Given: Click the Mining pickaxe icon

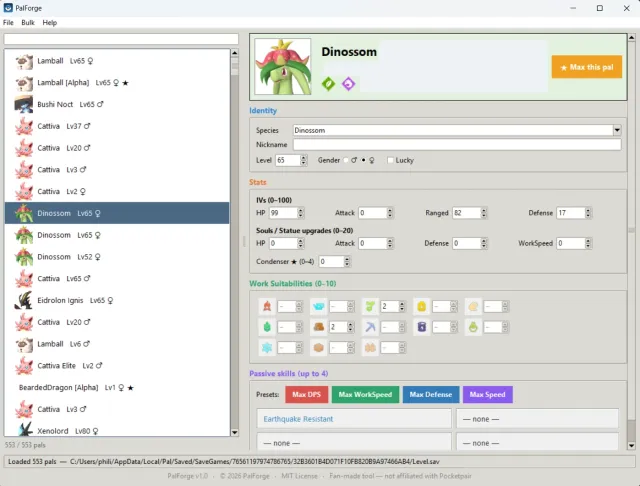Looking at the screenshot, I should coord(370,327).
